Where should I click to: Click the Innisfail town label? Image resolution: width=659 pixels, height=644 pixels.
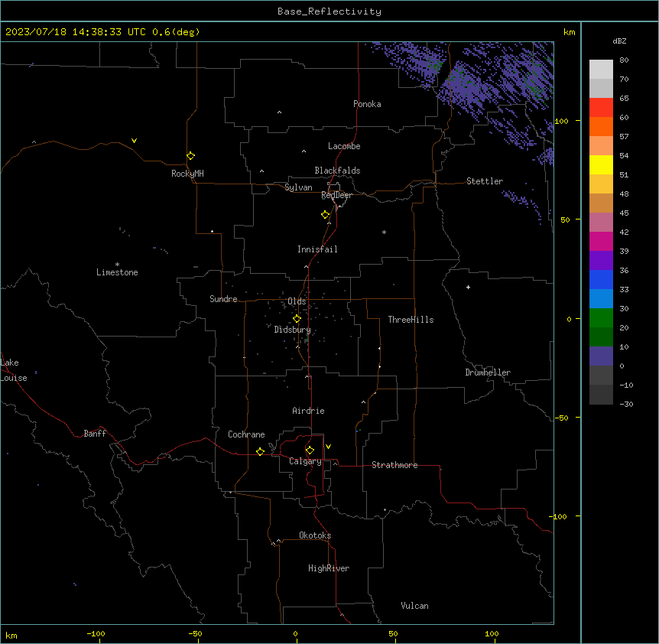point(317,249)
